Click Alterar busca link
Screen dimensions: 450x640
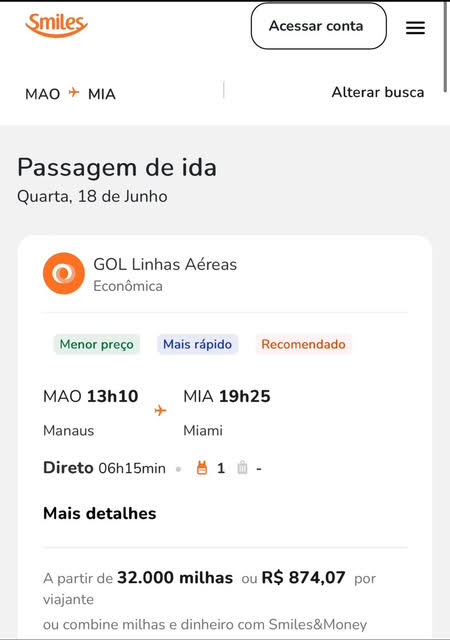point(378,92)
